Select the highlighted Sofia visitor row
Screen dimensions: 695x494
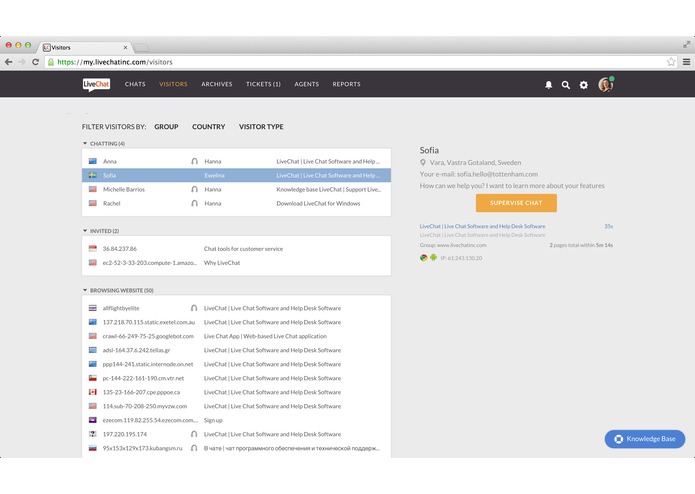pos(236,175)
